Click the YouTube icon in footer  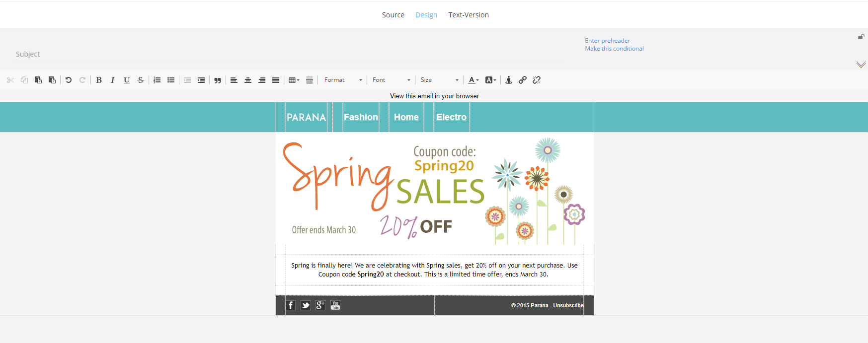click(335, 305)
